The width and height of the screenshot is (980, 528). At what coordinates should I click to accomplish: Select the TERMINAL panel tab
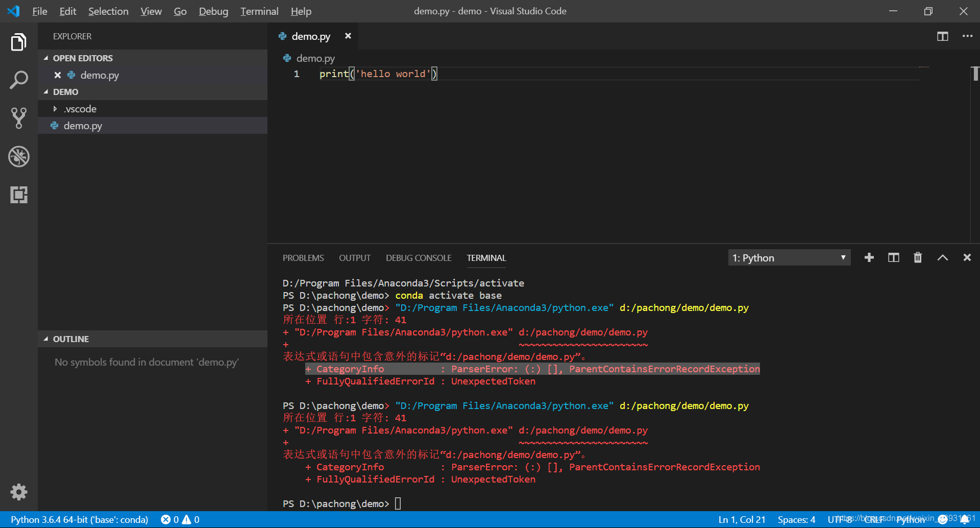486,258
